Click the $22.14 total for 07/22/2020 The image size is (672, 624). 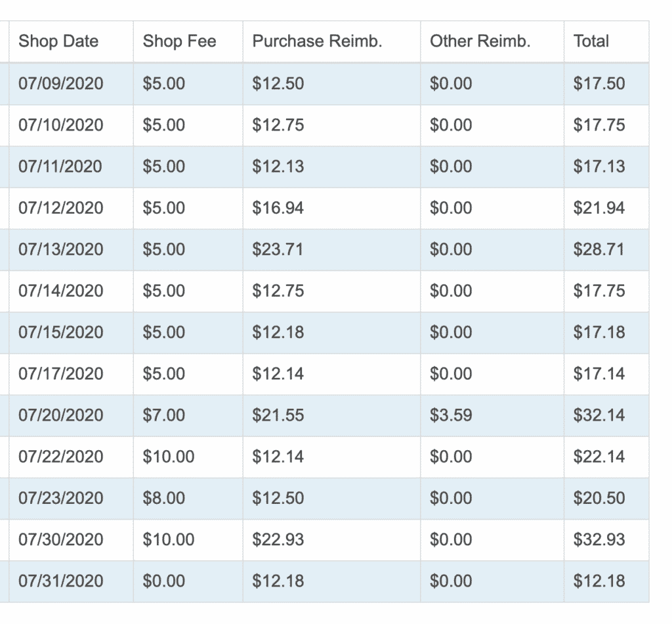(600, 457)
